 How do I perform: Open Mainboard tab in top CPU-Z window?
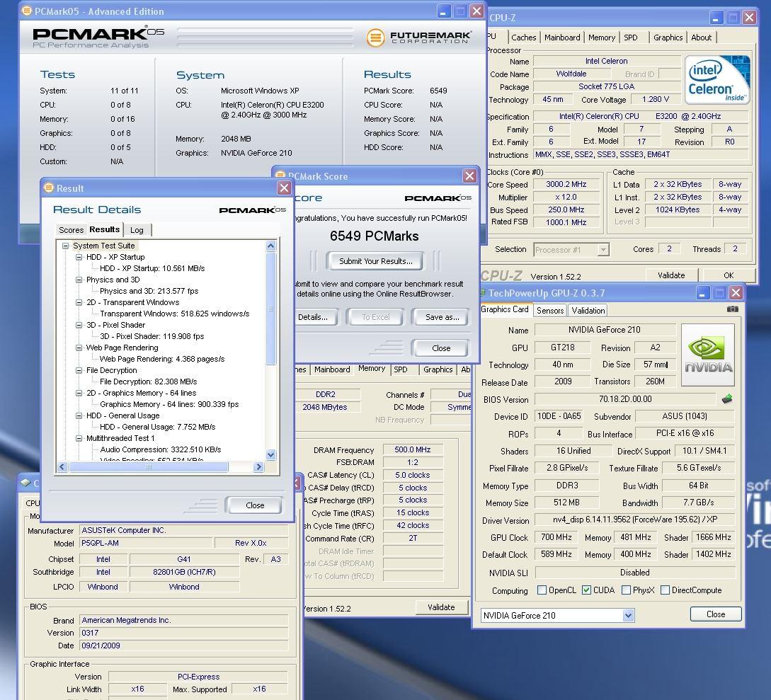[x=562, y=38]
